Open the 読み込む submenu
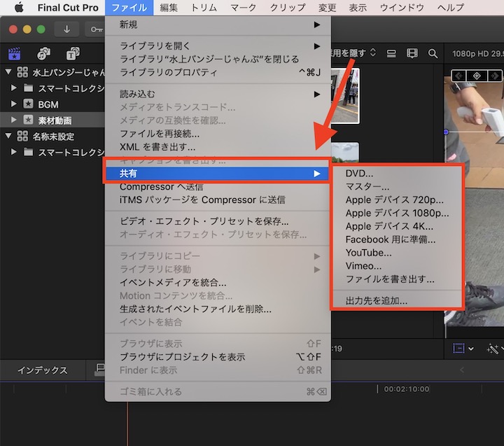This screenshot has height=446, width=504. click(x=218, y=94)
